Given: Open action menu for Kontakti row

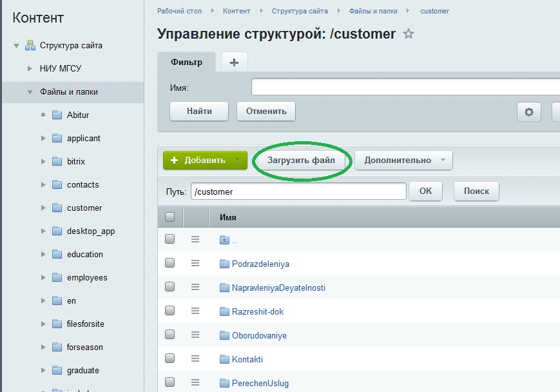Looking at the screenshot, I should click(195, 358).
